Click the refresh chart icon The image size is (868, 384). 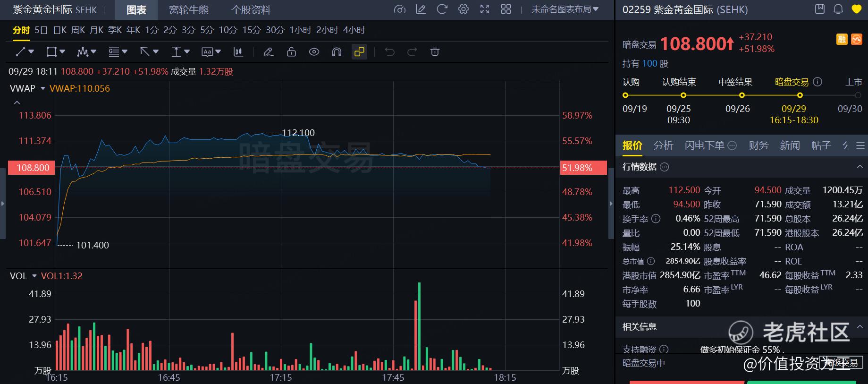[x=442, y=9]
